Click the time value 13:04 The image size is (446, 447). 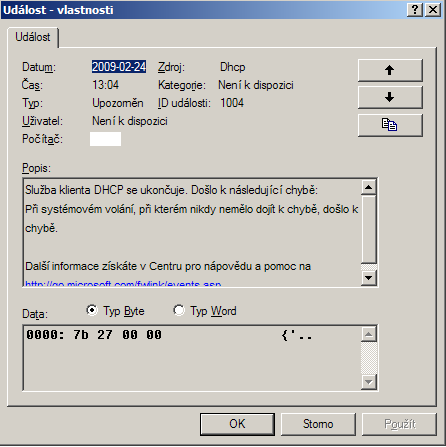[105, 85]
